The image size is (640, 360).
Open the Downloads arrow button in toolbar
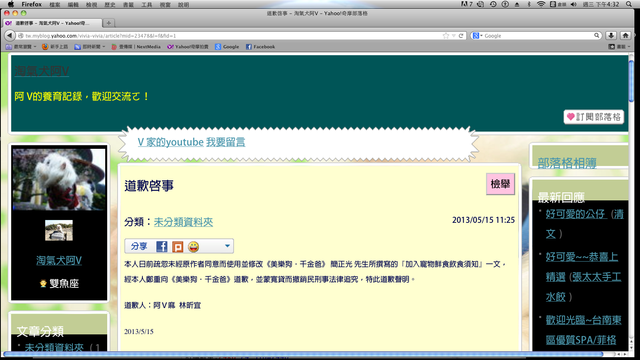tap(611, 36)
